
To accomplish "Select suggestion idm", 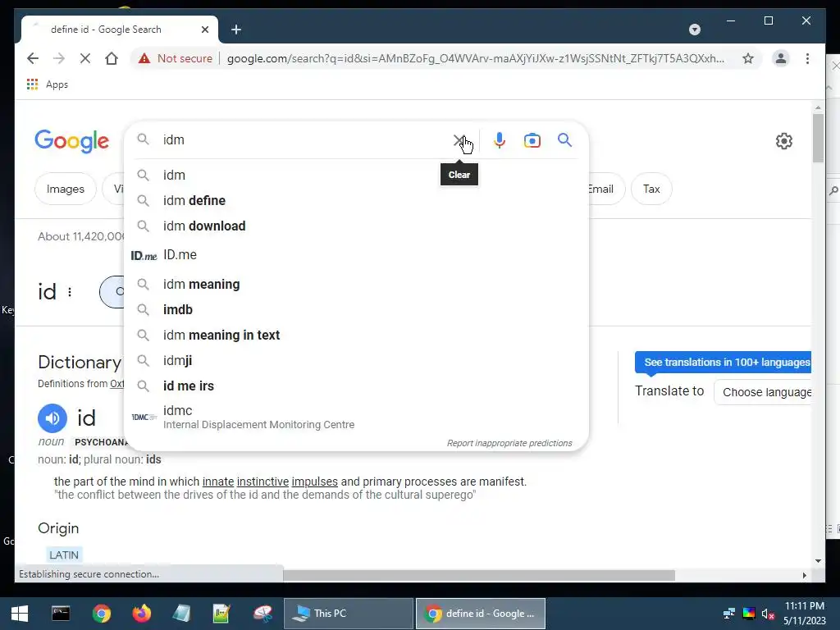I will (x=356, y=176).
